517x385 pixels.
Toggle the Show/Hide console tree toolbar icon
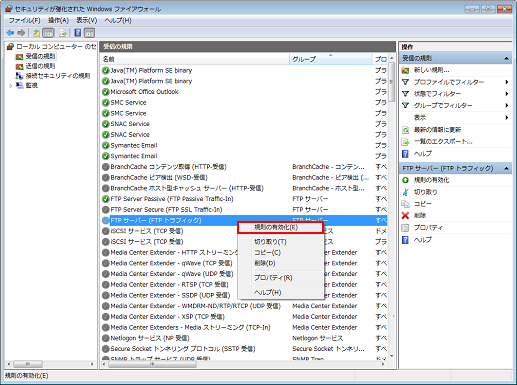tap(48, 33)
